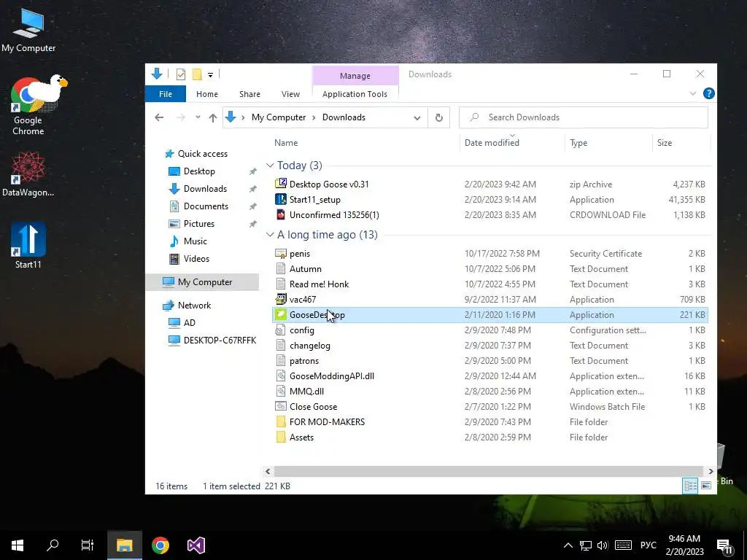Select the changelog text document
747x560 pixels.
309,346
